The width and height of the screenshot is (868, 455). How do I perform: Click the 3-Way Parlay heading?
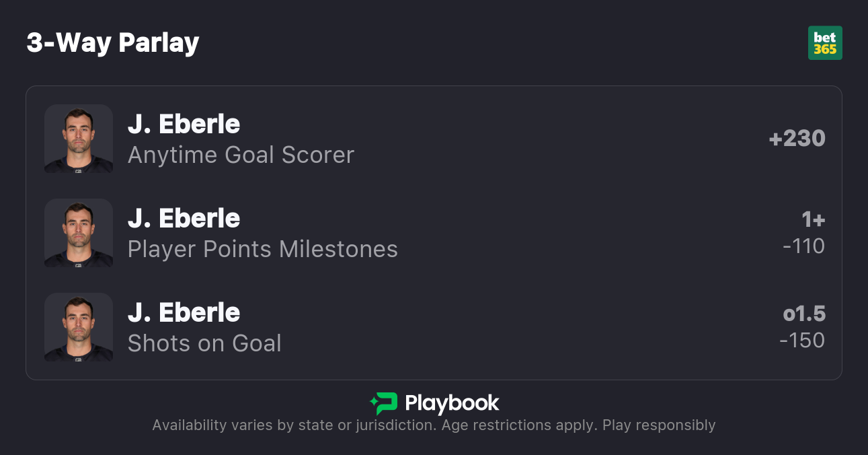pyautogui.click(x=113, y=43)
